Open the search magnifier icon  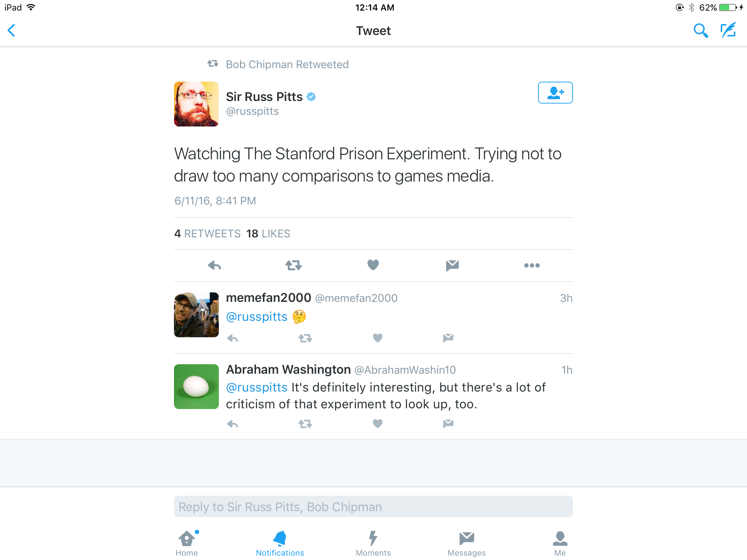pyautogui.click(x=700, y=31)
